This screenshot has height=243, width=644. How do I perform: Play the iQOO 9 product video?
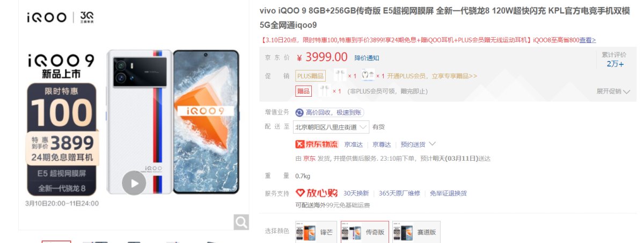pos(134,183)
